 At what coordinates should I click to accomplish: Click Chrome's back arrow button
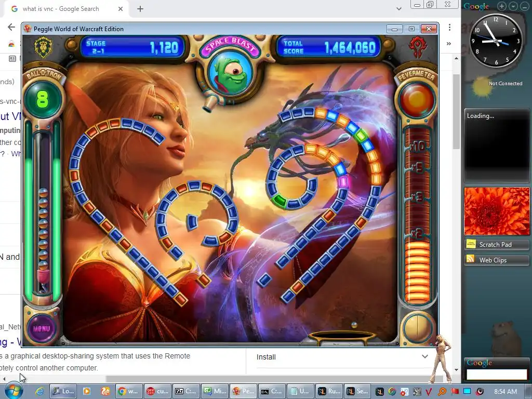[x=11, y=27]
